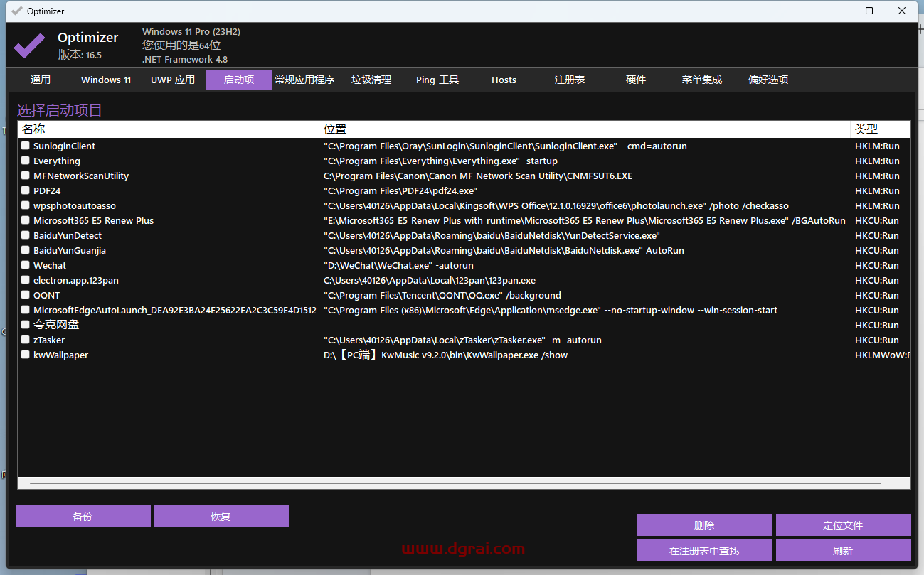Switch to the 偏好选项 tab

click(768, 80)
